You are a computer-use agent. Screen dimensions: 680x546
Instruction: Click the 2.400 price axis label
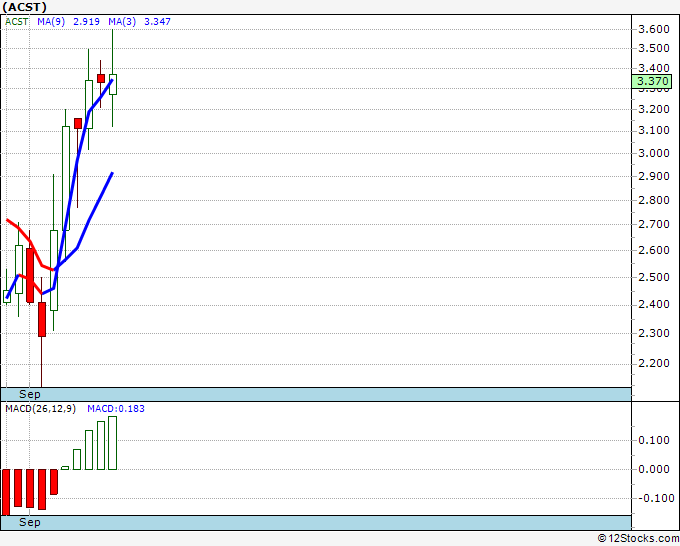[x=654, y=304]
